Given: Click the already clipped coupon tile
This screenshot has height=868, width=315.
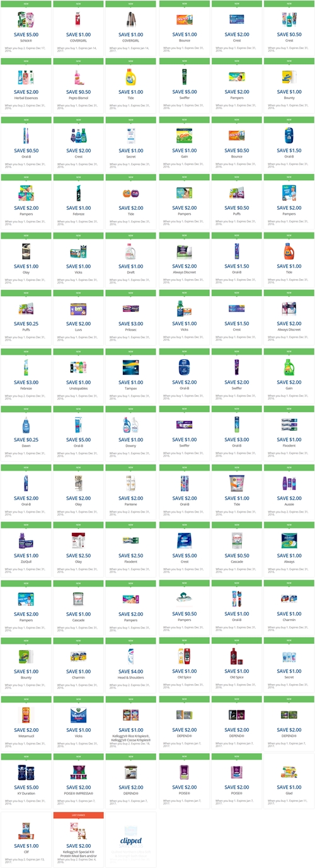Looking at the screenshot, I should point(131,839).
